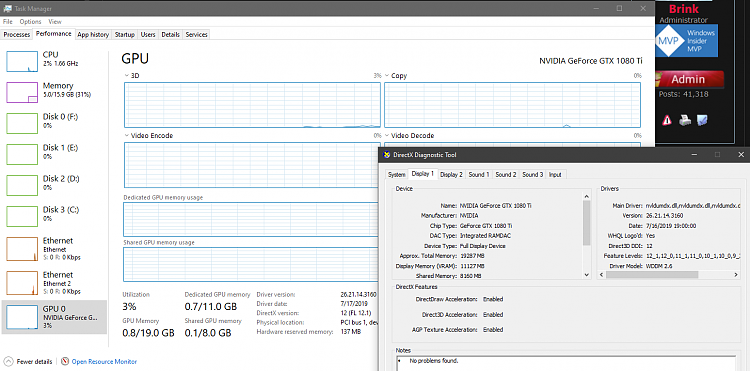This screenshot has width=750, height=371.
Task: Click the Fewer details arrow icon
Action: tap(8, 361)
